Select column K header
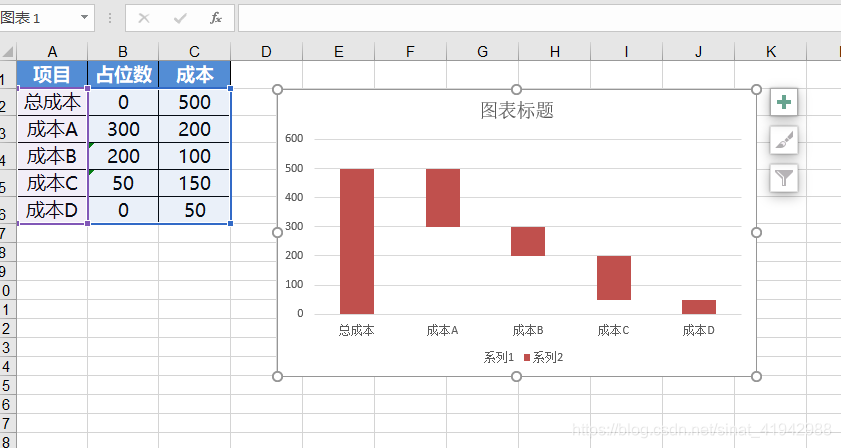 771,52
